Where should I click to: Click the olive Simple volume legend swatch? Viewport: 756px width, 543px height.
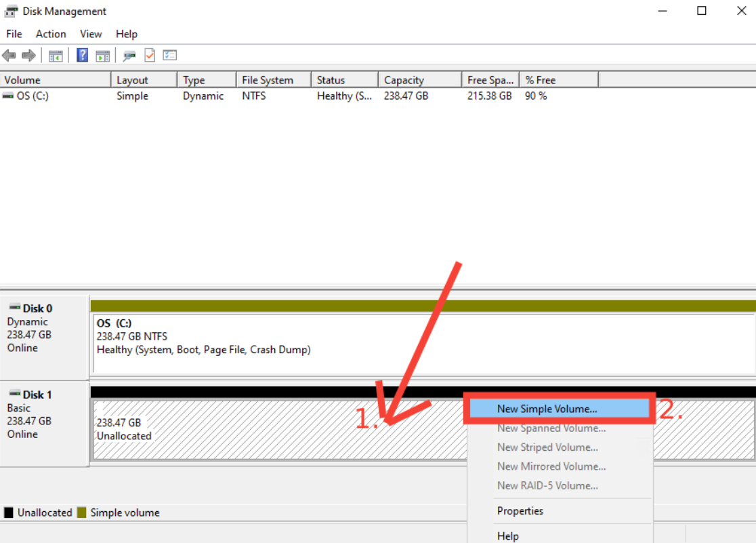[x=82, y=512]
